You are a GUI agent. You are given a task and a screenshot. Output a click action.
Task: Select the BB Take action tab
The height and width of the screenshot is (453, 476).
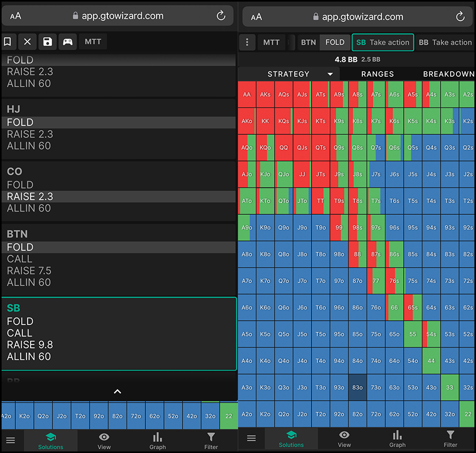point(445,42)
